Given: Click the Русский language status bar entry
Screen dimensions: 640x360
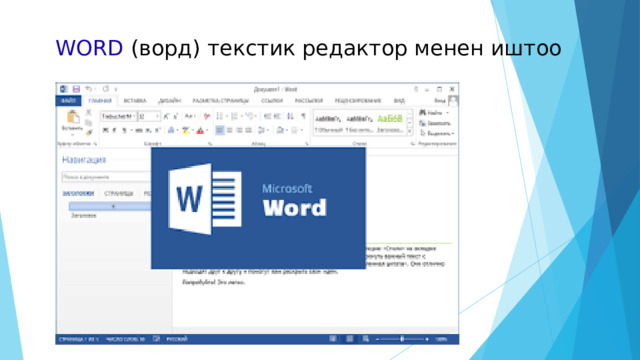Looking at the screenshot, I should [x=177, y=339].
